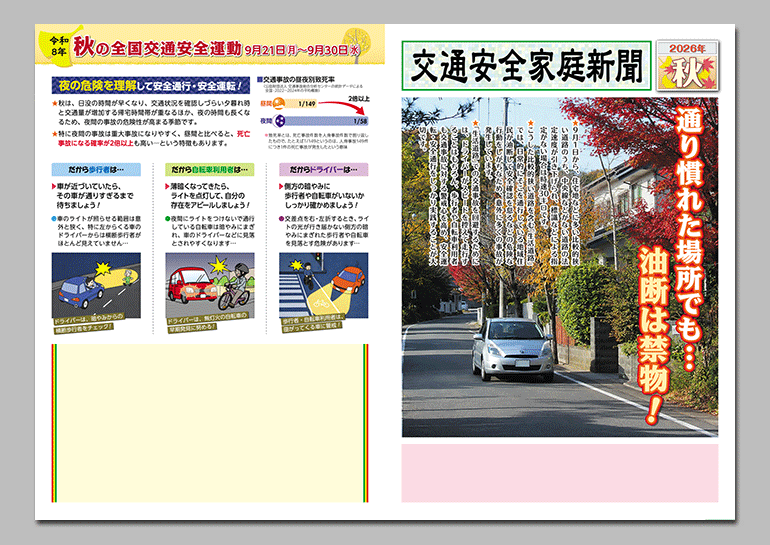Click the 2026年 秋 maple leaf badge
The height and width of the screenshot is (545, 770).
[688, 65]
